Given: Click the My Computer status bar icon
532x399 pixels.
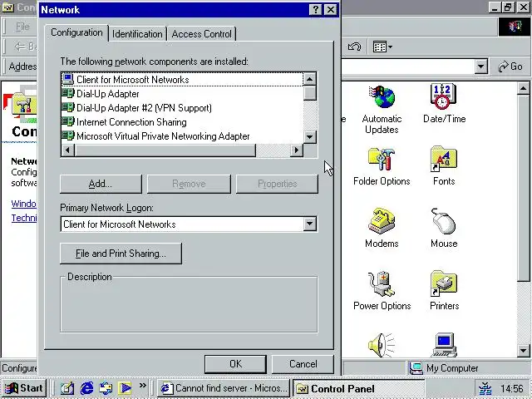Looking at the screenshot, I should [x=416, y=367].
